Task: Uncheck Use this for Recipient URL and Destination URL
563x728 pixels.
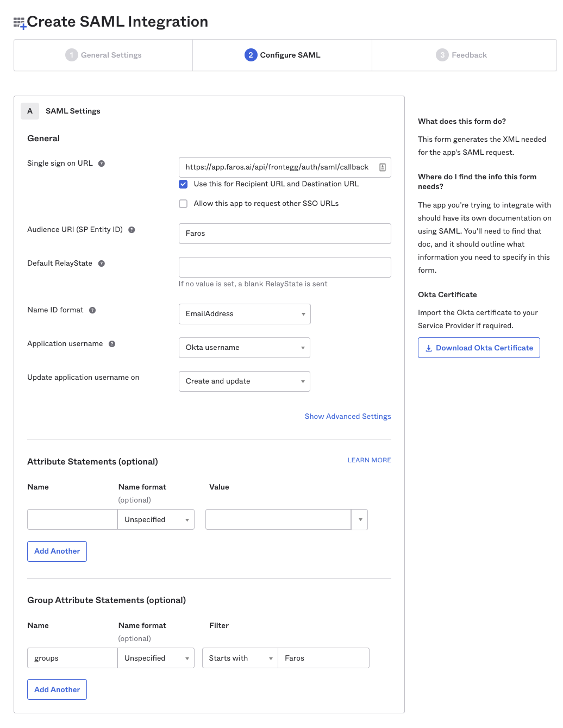Action: [x=183, y=184]
